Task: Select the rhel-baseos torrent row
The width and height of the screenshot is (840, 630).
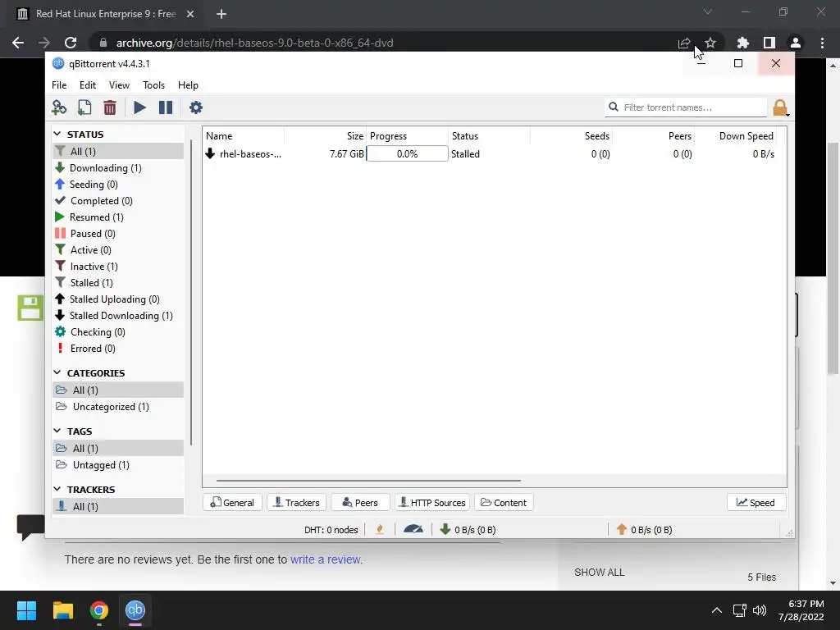Action: point(490,153)
